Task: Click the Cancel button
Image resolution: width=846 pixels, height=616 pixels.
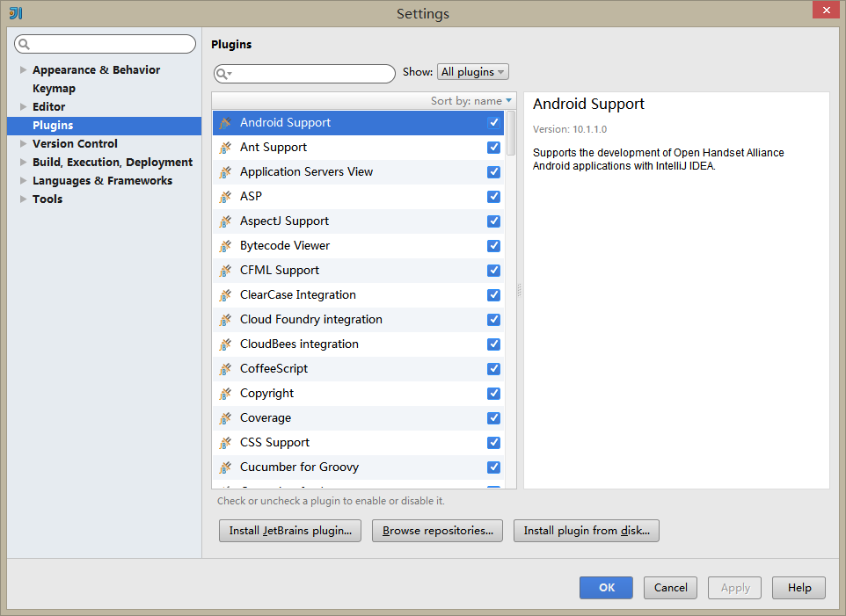Action: click(671, 588)
